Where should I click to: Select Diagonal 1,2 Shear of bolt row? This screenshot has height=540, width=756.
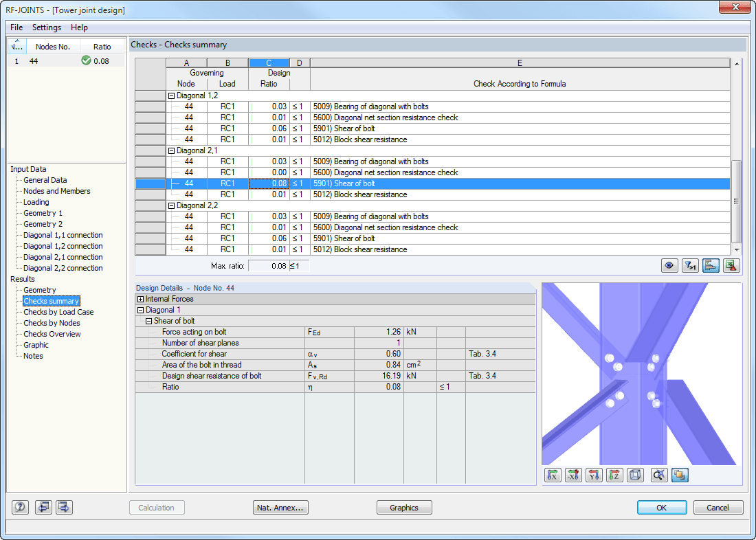coord(432,128)
